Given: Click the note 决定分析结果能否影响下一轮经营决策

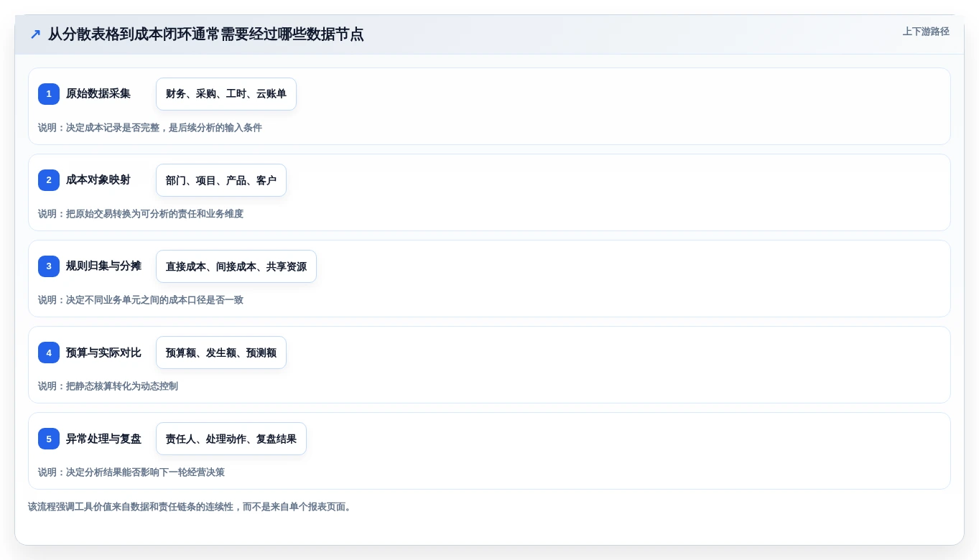Looking at the screenshot, I should [x=131, y=472].
